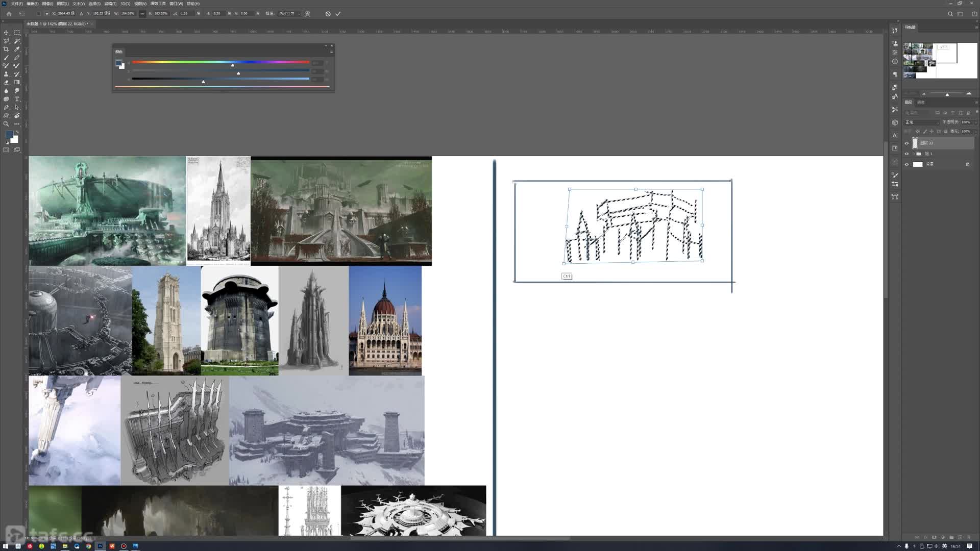Open the 3D panel cube icon

click(895, 122)
